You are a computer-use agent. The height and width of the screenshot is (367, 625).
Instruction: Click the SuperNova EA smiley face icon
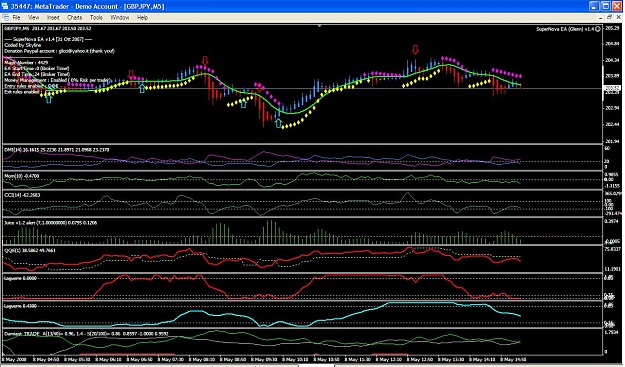598,29
